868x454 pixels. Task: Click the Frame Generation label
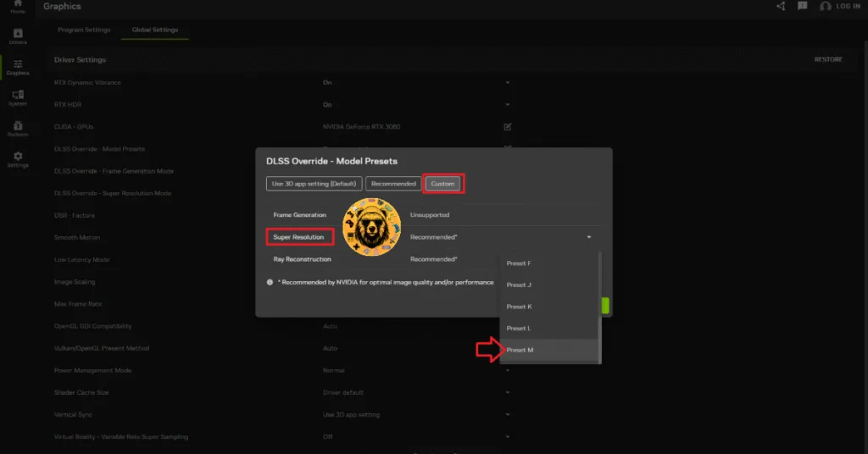tap(299, 215)
